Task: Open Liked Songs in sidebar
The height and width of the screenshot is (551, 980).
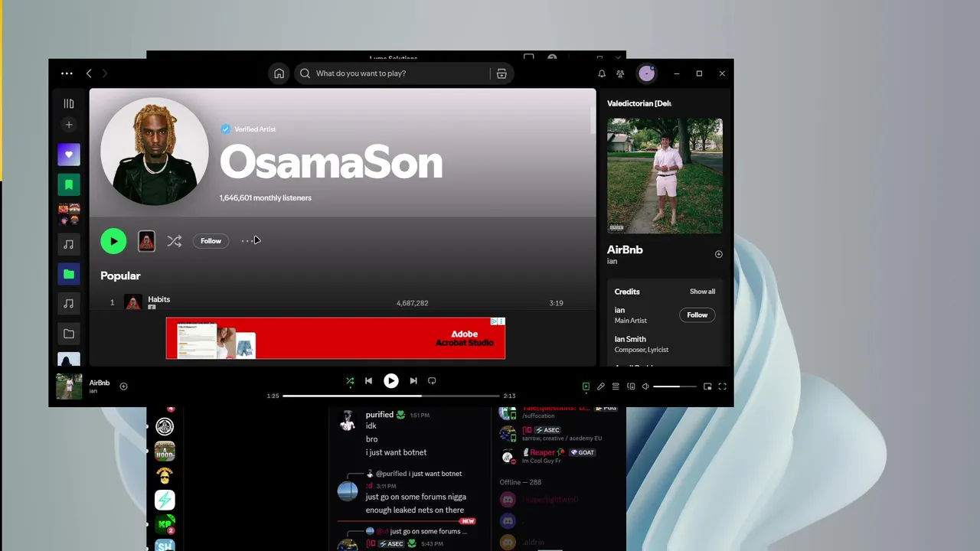Action: pos(68,155)
